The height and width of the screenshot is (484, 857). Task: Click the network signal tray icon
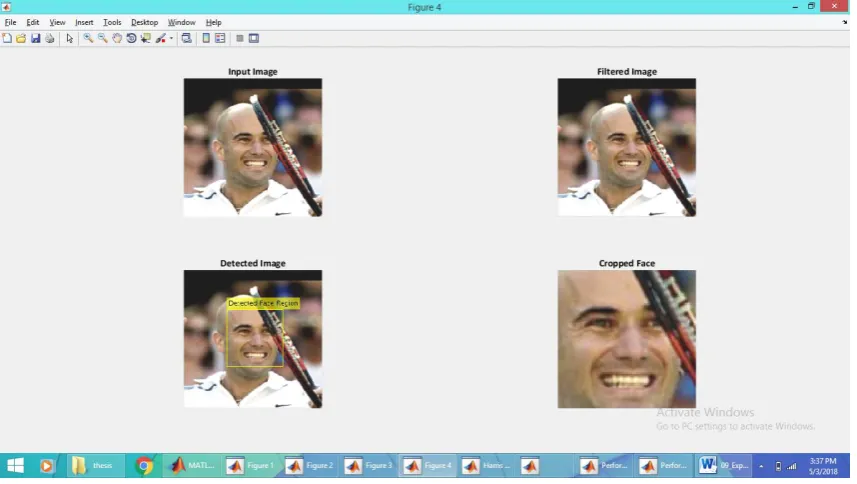(791, 466)
